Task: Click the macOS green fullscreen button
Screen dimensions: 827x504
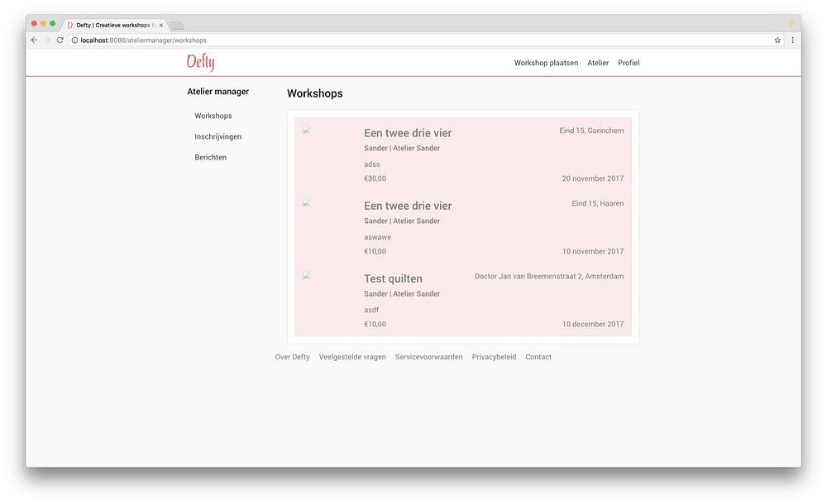Action: [x=53, y=24]
